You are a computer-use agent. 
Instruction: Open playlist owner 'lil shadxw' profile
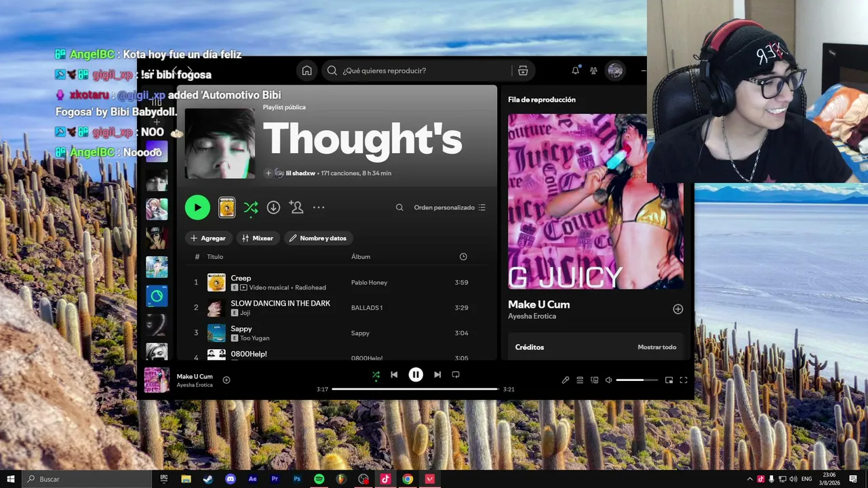coord(300,174)
